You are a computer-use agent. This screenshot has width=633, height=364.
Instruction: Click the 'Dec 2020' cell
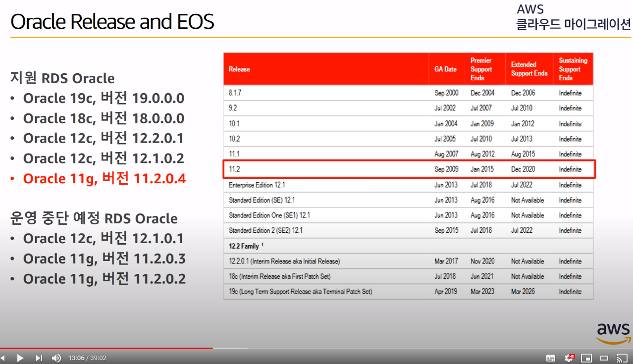pyautogui.click(x=523, y=169)
